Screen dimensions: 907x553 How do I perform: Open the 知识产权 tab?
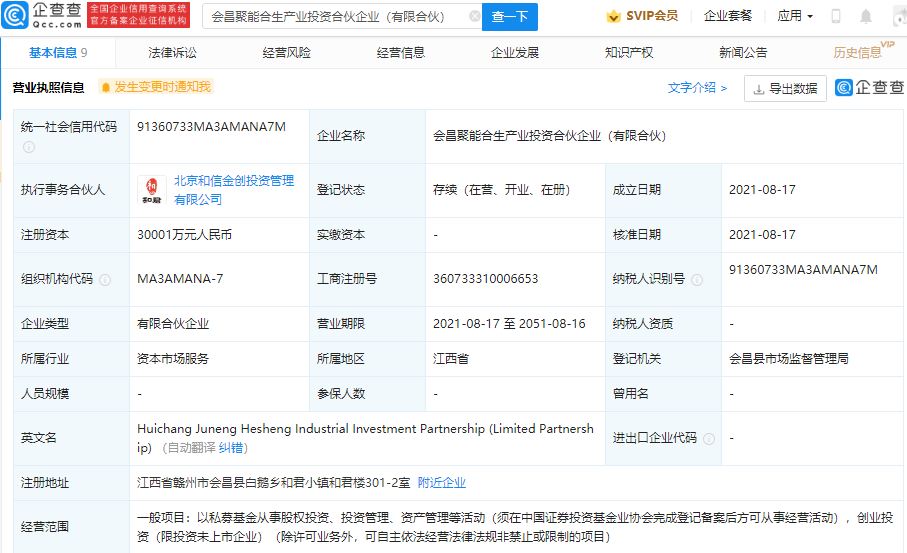[629, 53]
